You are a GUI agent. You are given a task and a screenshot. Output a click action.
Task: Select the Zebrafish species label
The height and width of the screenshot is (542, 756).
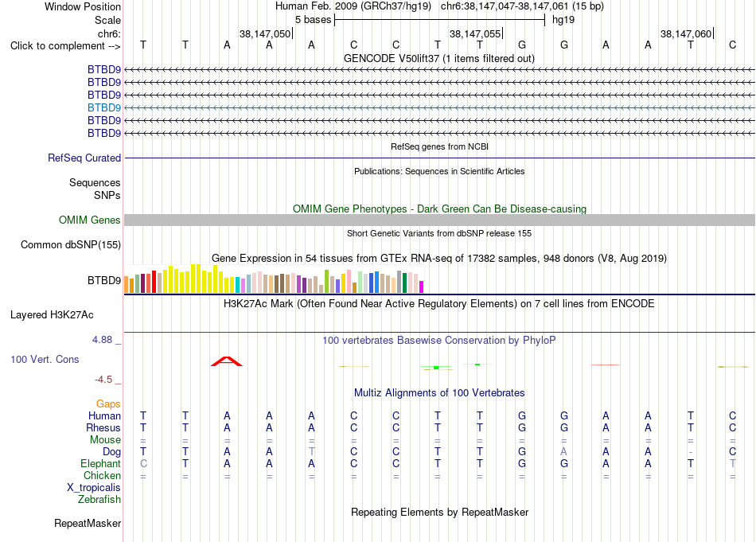(x=99, y=499)
